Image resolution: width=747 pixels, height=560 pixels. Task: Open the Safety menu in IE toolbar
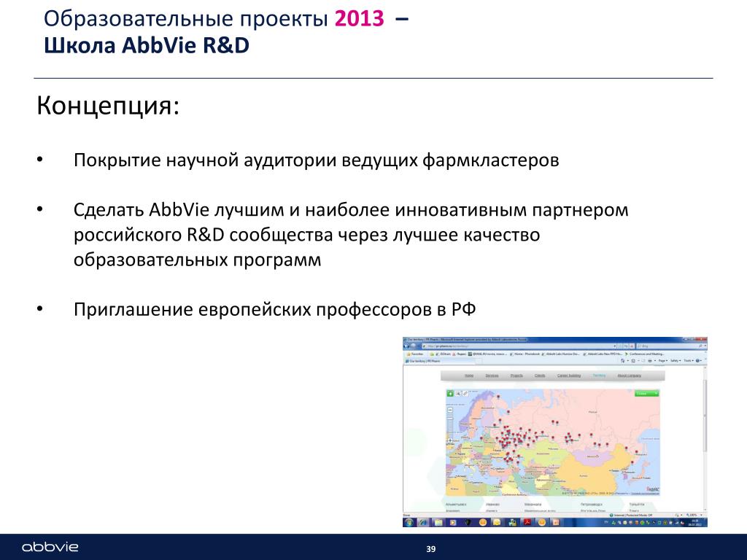tap(676, 360)
